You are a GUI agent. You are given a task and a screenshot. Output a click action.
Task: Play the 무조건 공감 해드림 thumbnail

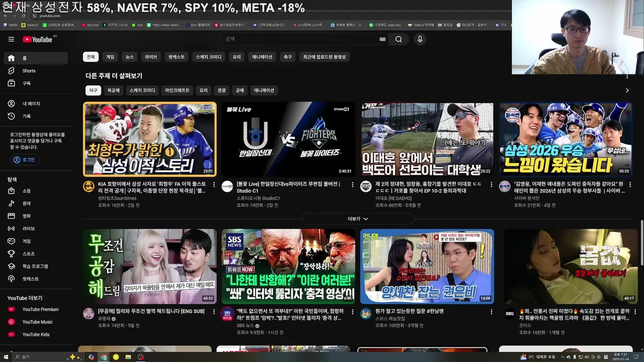click(150, 266)
